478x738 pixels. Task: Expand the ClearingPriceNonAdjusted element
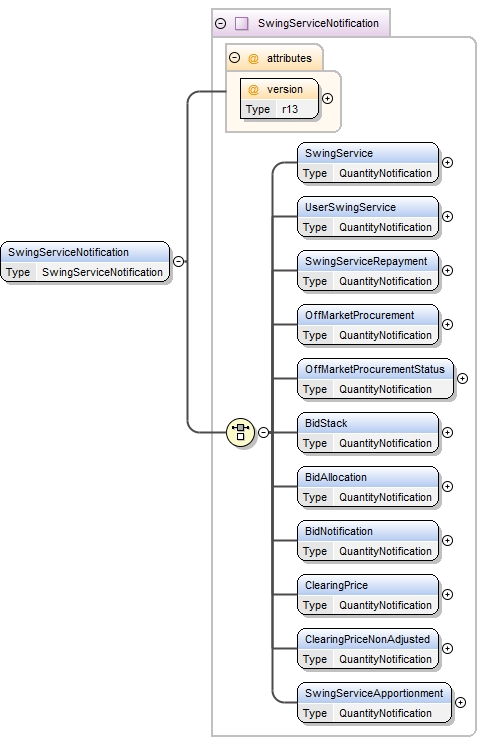447,648
